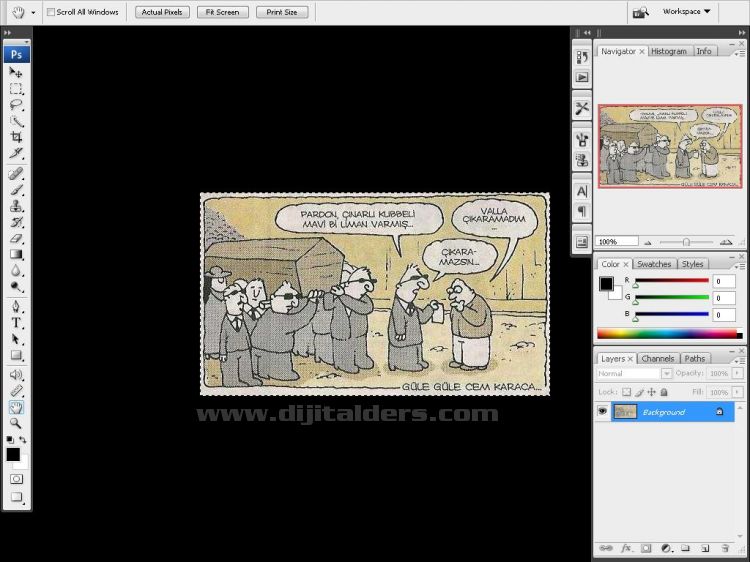Screen dimensions: 750x562
Task: Select the Clone Stamp tool
Action: coord(16,206)
